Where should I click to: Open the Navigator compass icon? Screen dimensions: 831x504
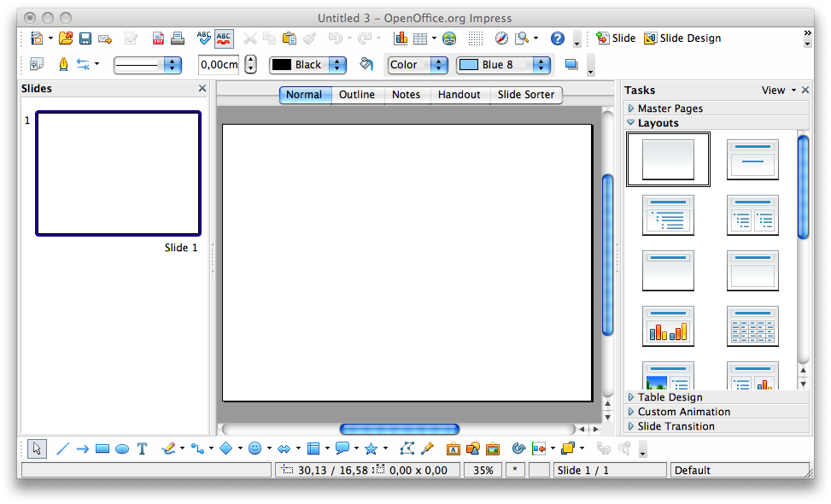[x=501, y=38]
